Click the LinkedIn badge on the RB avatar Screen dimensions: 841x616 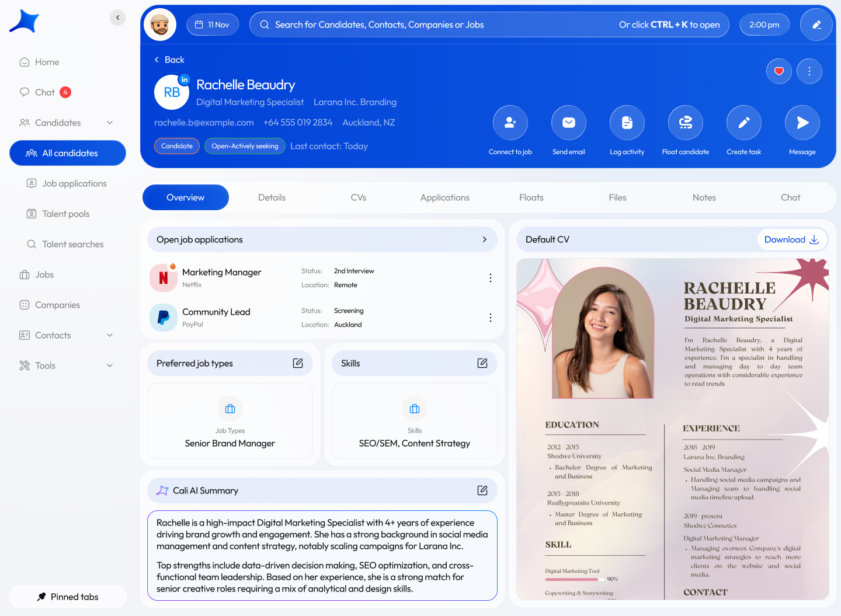[185, 79]
